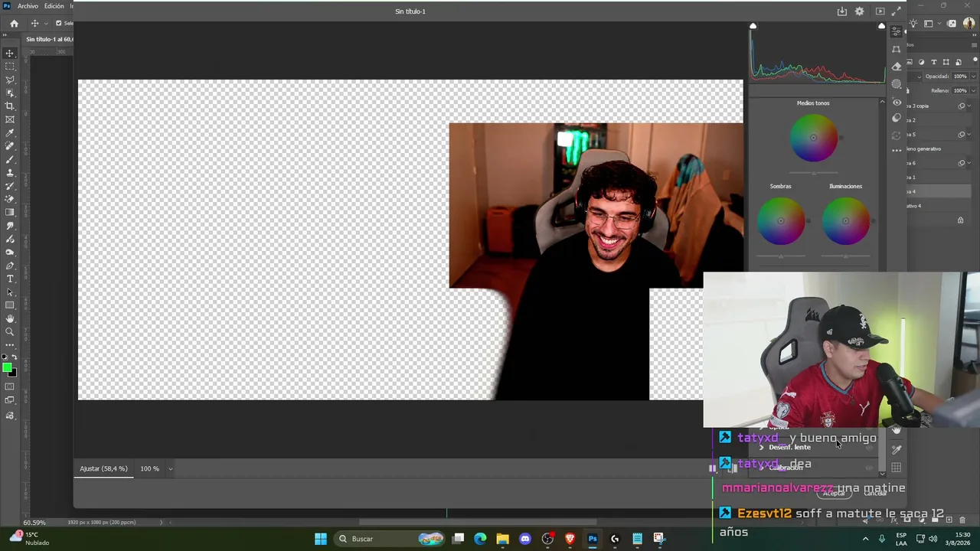980x551 pixels.
Task: Swap foreground and background colors
Action: [x=14, y=358]
